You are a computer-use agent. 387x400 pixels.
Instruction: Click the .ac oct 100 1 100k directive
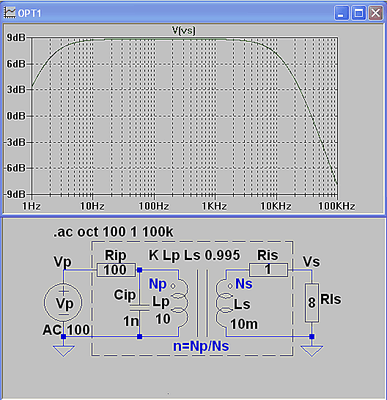coord(113,232)
